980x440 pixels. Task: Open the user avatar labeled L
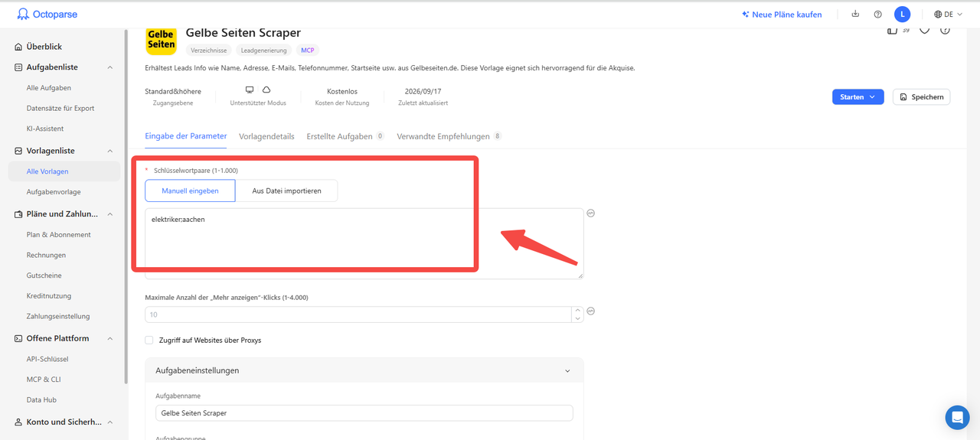pos(903,14)
